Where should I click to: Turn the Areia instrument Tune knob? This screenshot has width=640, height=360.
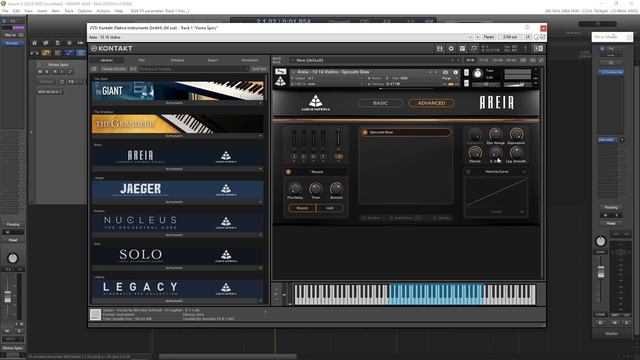coord(477,74)
